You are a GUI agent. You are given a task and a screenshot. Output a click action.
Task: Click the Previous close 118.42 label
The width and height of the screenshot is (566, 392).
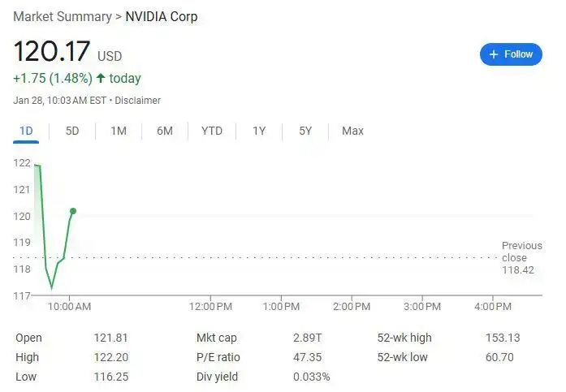point(521,258)
